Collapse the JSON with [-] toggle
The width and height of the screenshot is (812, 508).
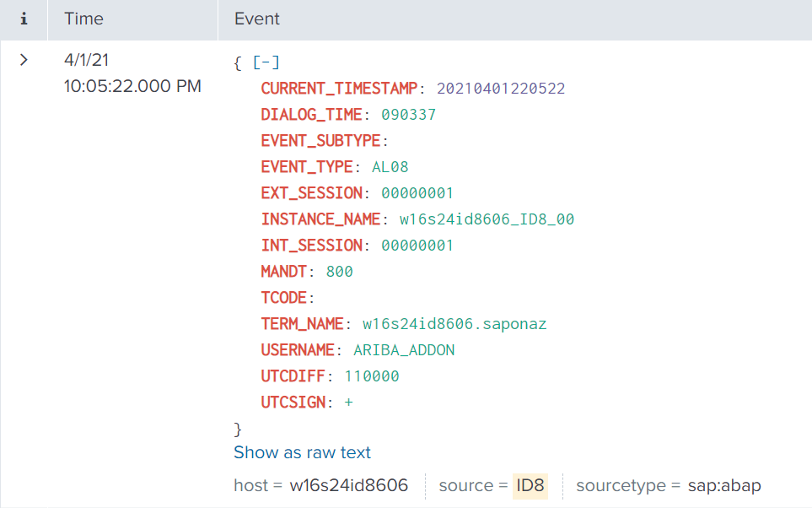[266, 62]
